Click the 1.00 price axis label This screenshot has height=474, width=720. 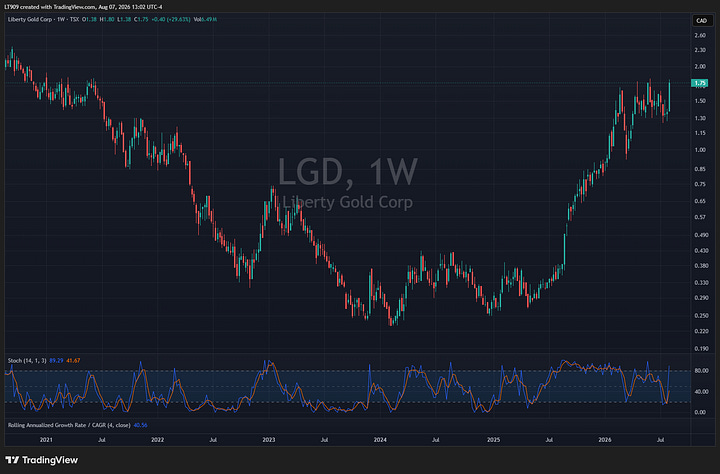(700, 150)
